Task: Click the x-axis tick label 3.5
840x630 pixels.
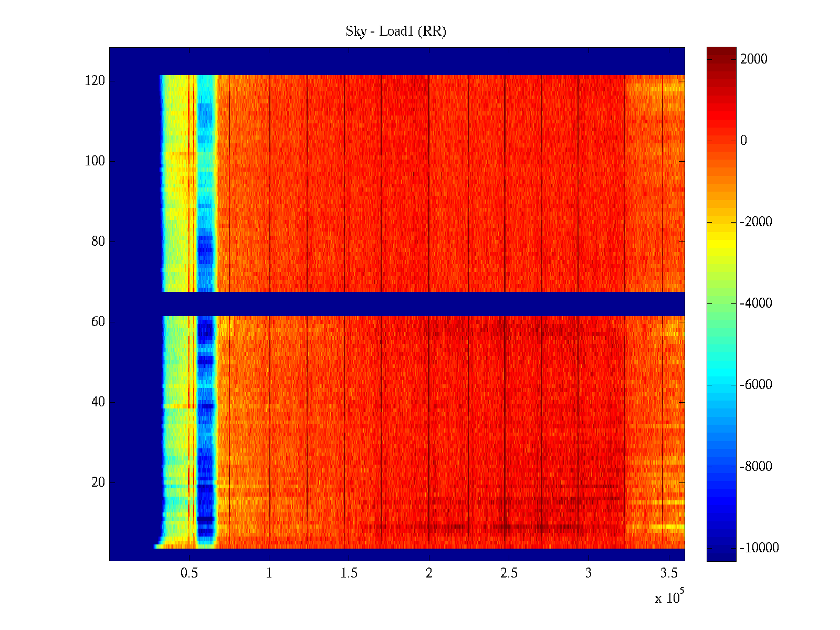Action: (669, 573)
